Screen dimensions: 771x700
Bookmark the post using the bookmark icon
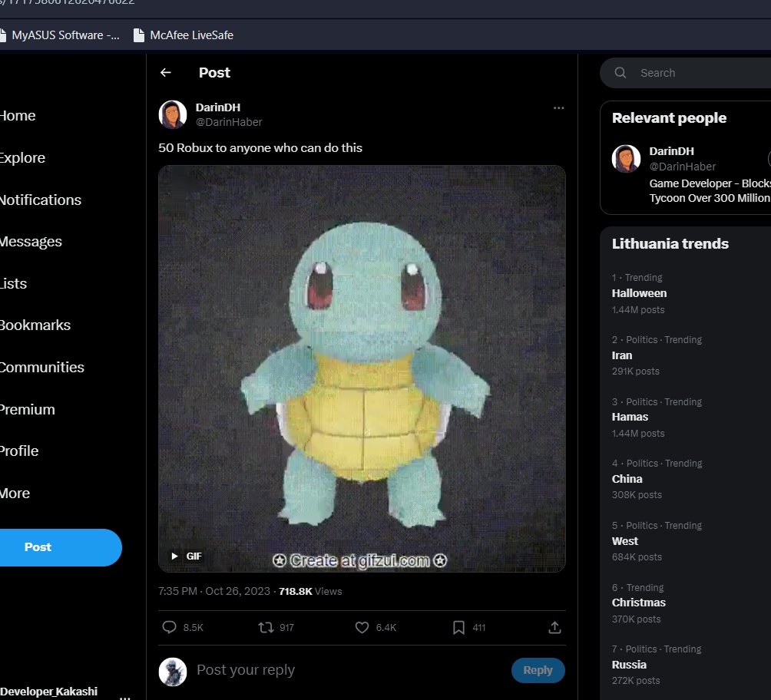(458, 627)
